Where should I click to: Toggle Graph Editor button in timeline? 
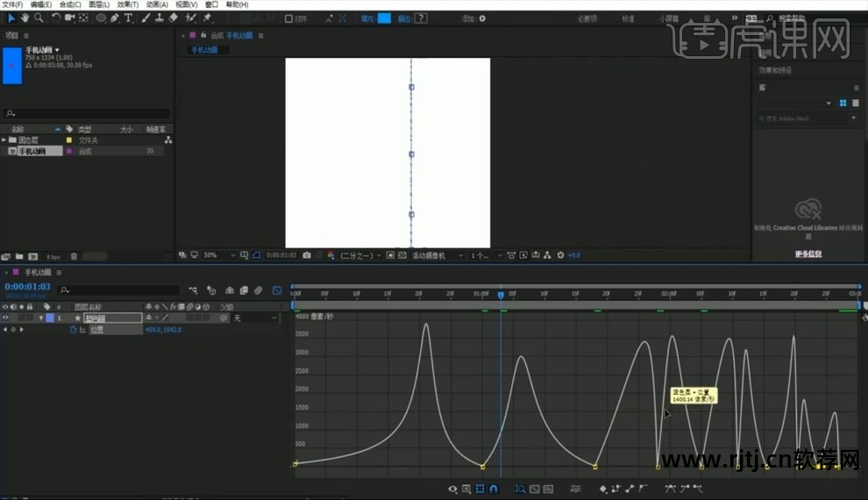277,290
